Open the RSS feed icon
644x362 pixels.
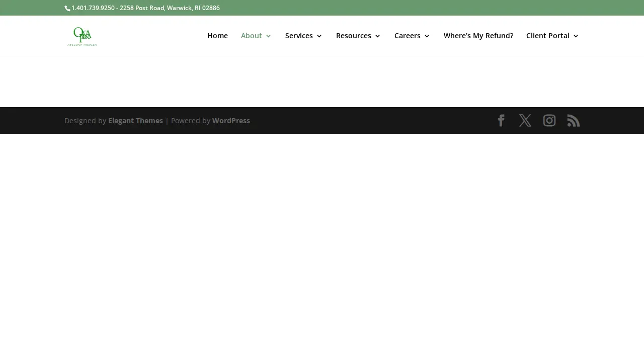pos(573,121)
